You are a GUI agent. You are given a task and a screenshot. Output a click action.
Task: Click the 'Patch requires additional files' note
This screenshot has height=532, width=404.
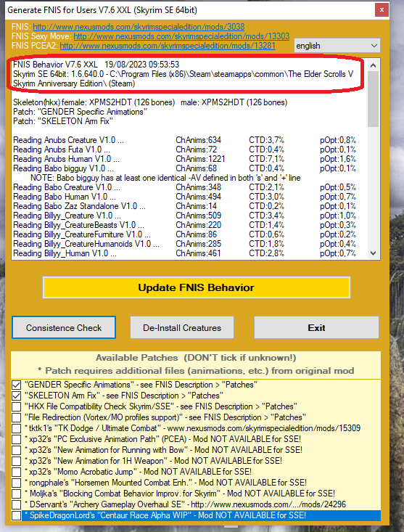(x=196, y=371)
